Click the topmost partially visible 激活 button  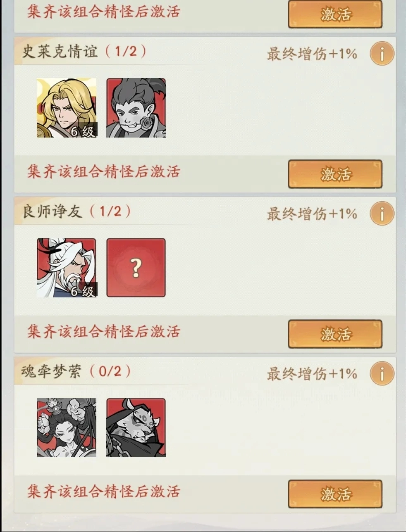click(x=335, y=14)
